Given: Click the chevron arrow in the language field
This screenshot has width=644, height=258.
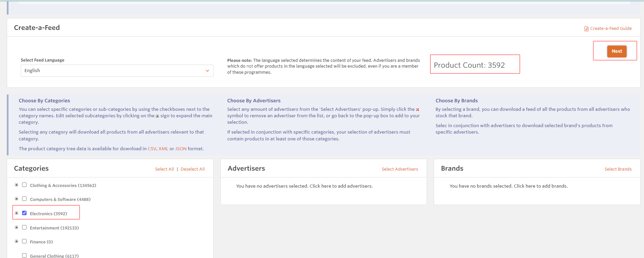Looking at the screenshot, I should click(207, 71).
